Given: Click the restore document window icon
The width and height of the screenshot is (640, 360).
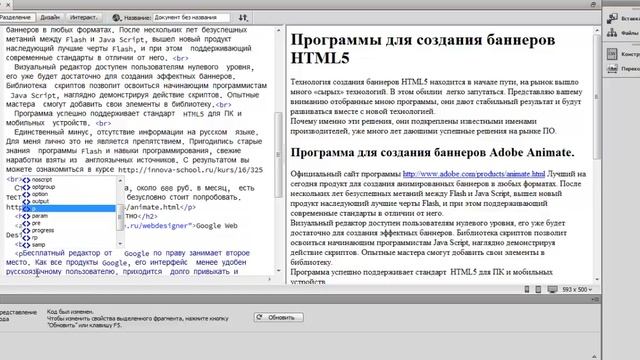Looking at the screenshot, I should (593, 4).
